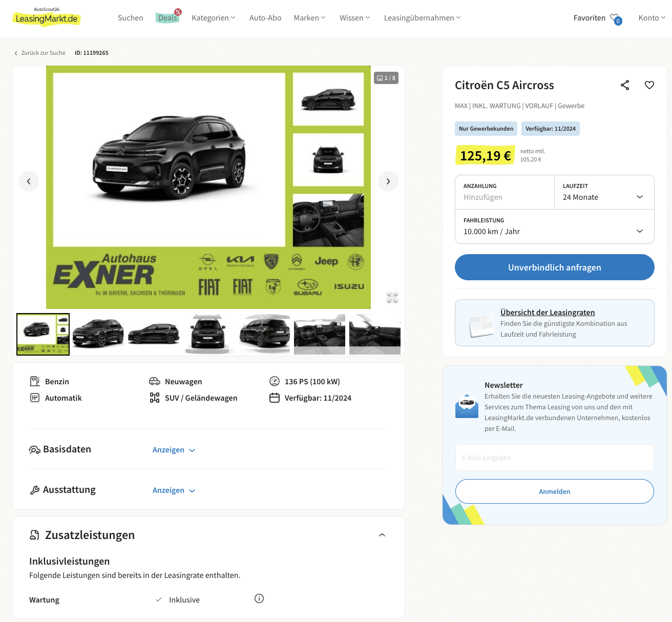
Task: Open the Fahrleistung 10.000 km dropdown
Action: click(x=555, y=226)
